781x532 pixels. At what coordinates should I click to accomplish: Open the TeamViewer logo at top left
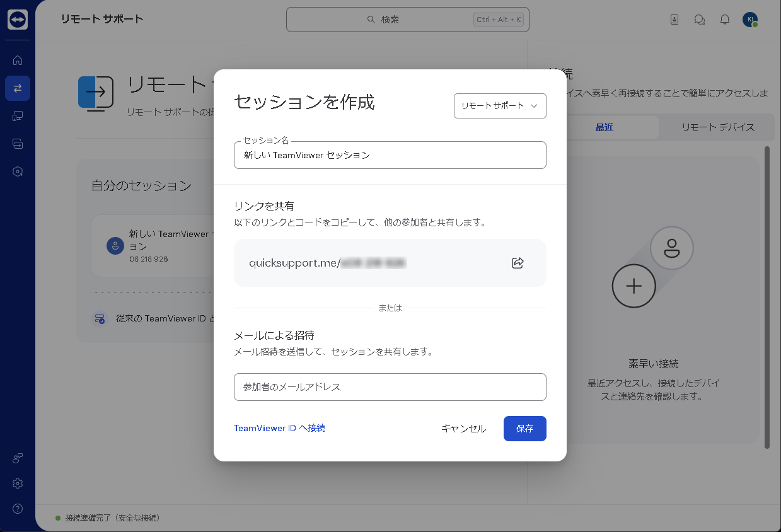[x=17, y=20]
